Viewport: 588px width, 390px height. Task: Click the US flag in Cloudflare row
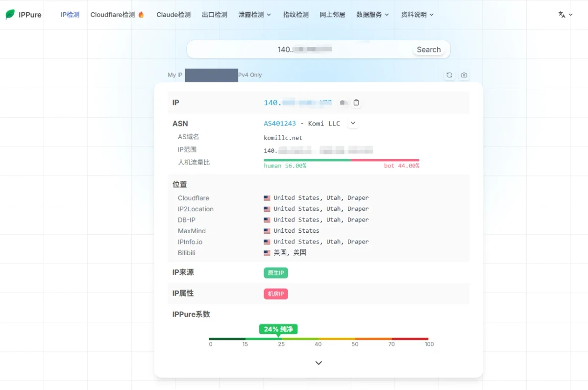pyautogui.click(x=267, y=198)
